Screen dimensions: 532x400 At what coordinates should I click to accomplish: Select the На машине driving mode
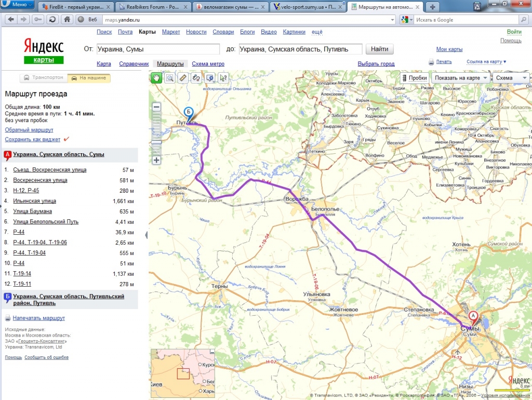coord(89,78)
